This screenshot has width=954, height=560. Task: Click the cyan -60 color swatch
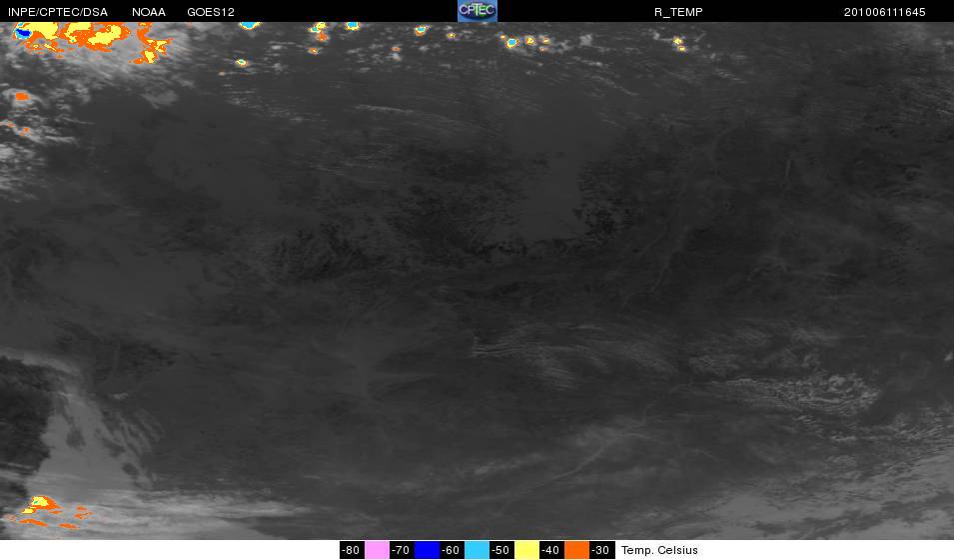coord(477,550)
